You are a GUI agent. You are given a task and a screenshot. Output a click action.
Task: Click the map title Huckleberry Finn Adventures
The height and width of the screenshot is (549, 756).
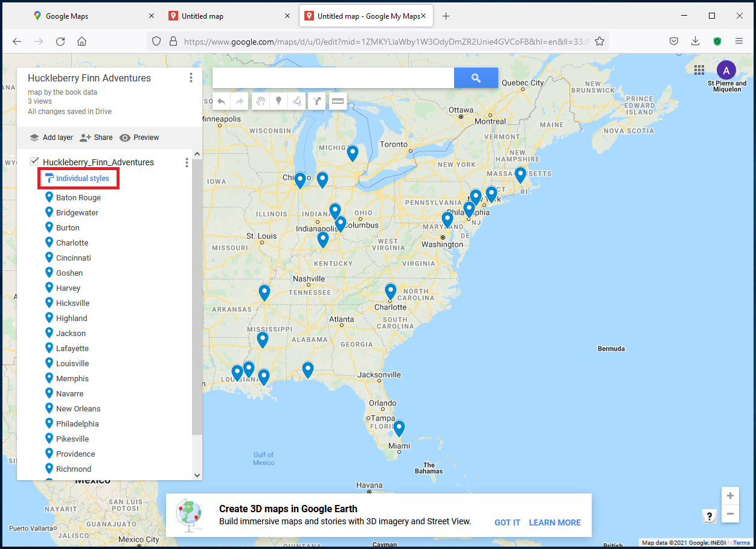coord(89,78)
